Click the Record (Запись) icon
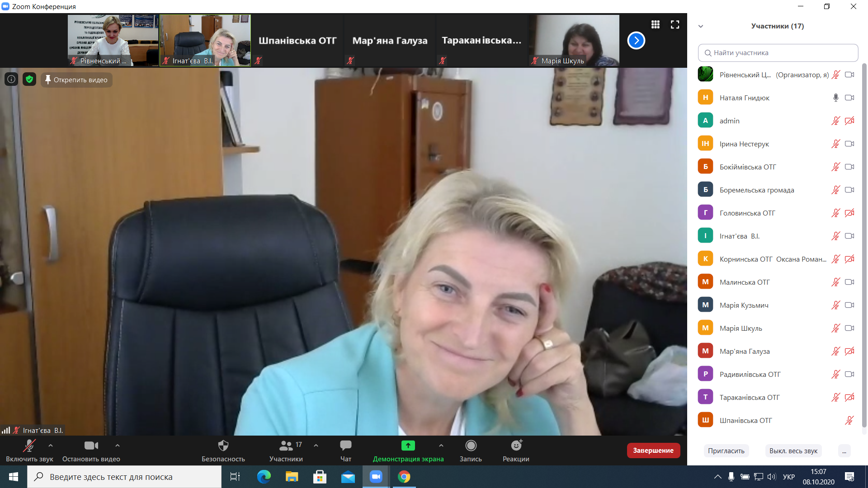Image resolution: width=868 pixels, height=488 pixels. [x=471, y=446]
